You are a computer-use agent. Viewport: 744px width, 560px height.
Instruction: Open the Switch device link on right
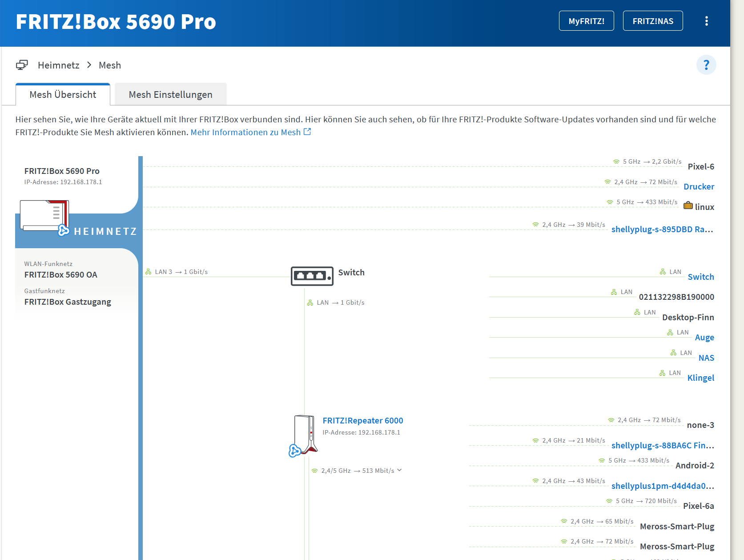(701, 277)
